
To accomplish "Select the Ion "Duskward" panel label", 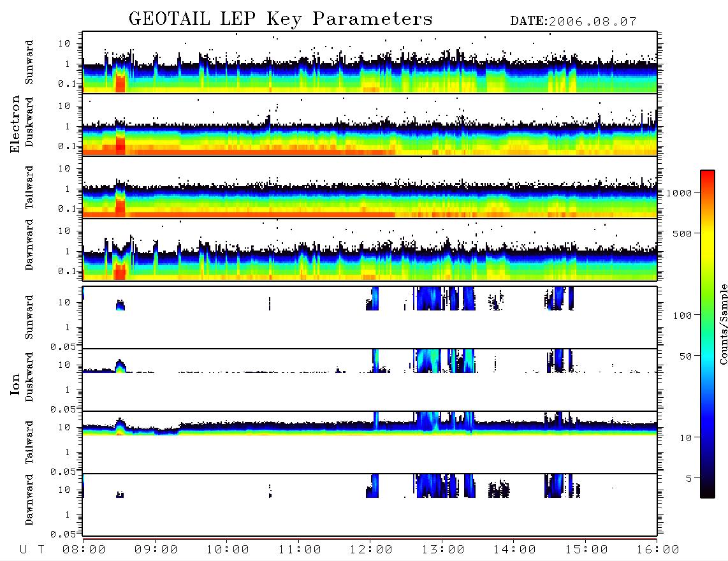I will [29, 377].
